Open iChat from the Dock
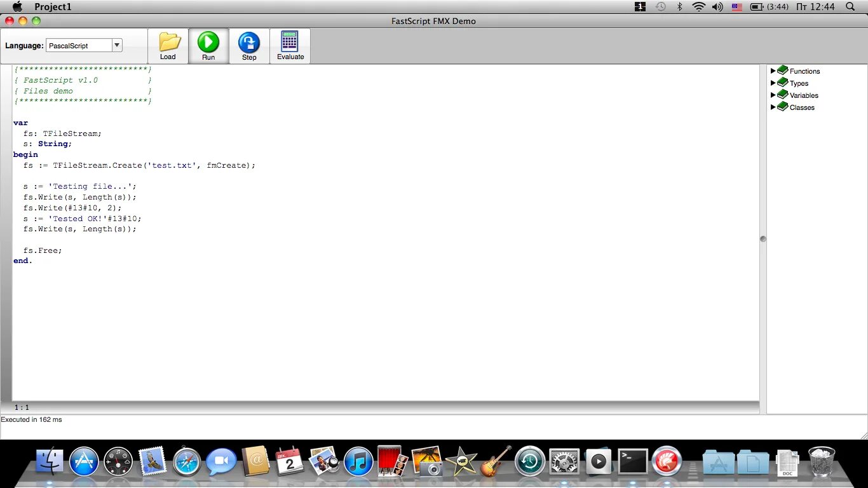 coord(221,461)
